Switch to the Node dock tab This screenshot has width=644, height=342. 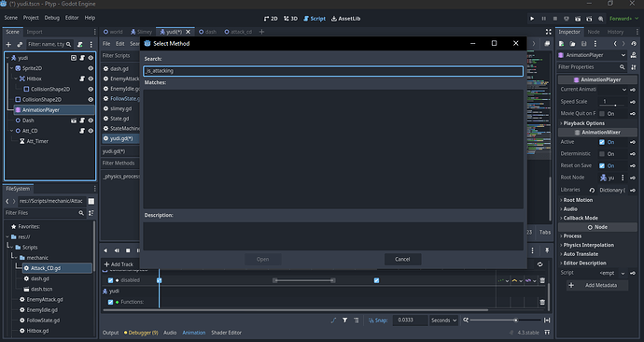click(593, 32)
